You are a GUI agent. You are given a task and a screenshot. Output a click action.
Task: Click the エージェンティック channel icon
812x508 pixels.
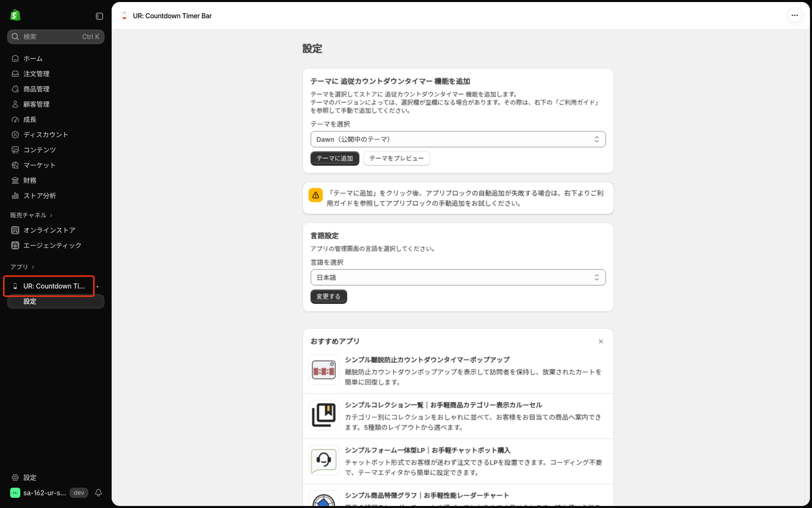[x=15, y=245]
